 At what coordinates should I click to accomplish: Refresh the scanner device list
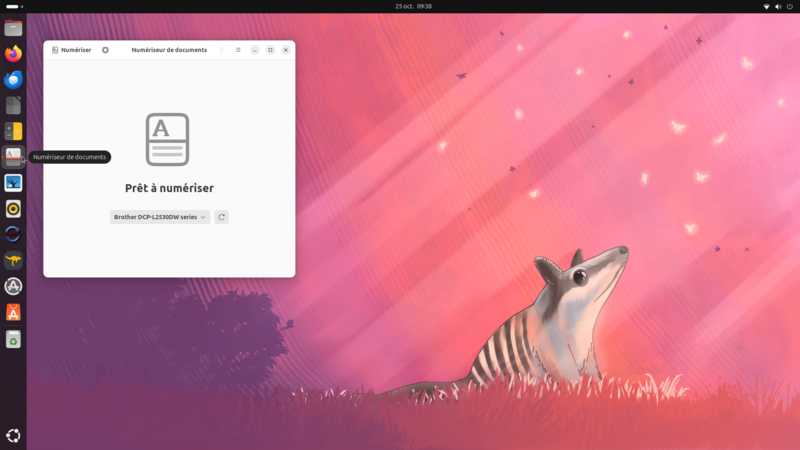[221, 217]
